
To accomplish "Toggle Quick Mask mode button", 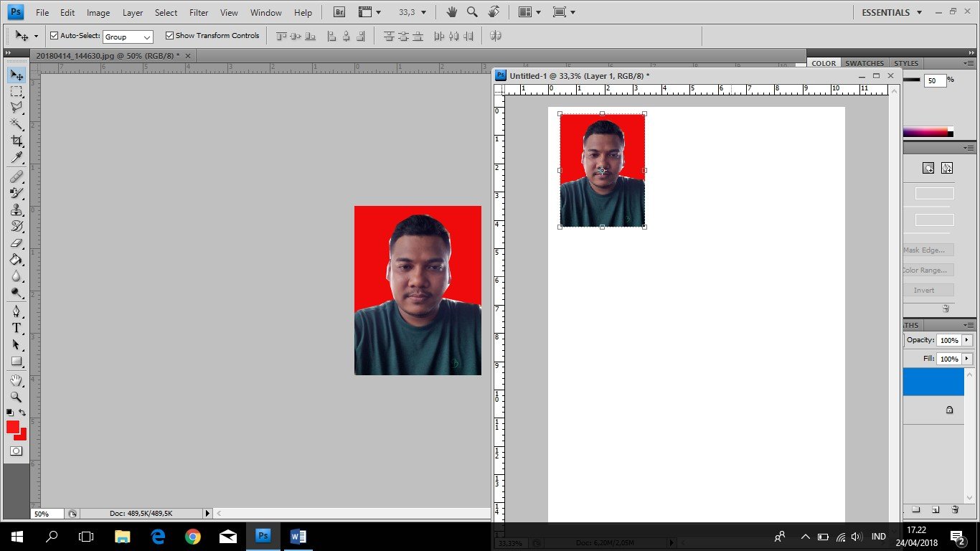I will pyautogui.click(x=16, y=451).
